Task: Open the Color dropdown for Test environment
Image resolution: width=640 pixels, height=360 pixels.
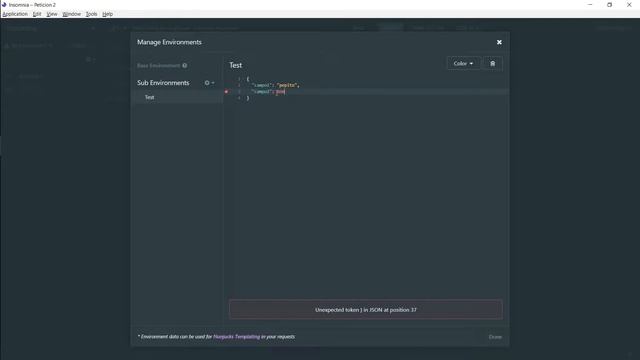Action: 463,63
